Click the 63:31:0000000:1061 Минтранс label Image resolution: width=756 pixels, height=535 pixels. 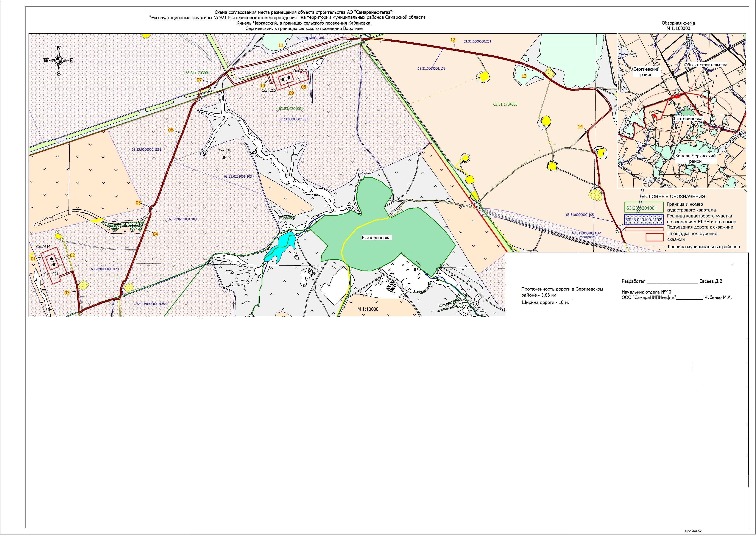pos(587,235)
